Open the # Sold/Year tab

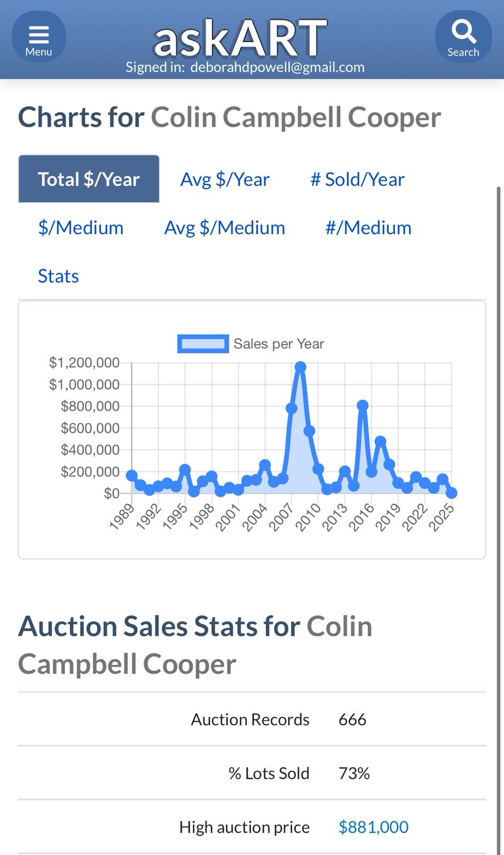tap(357, 179)
